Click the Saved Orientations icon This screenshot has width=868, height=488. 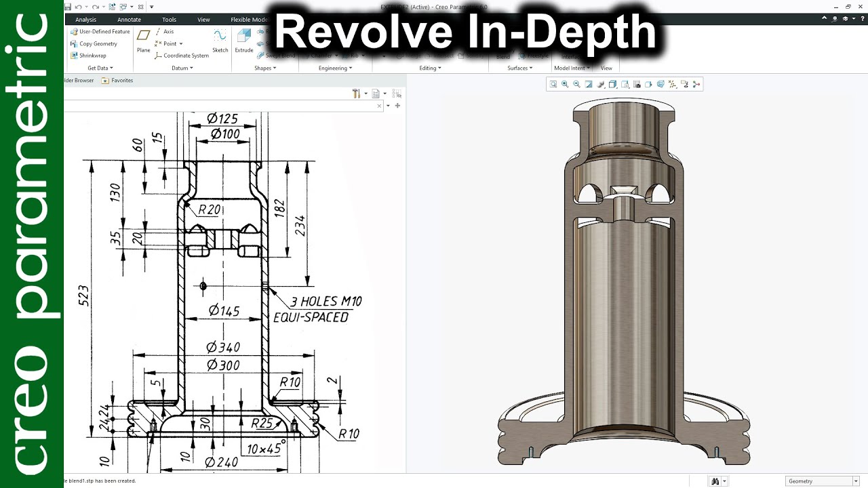(x=625, y=84)
